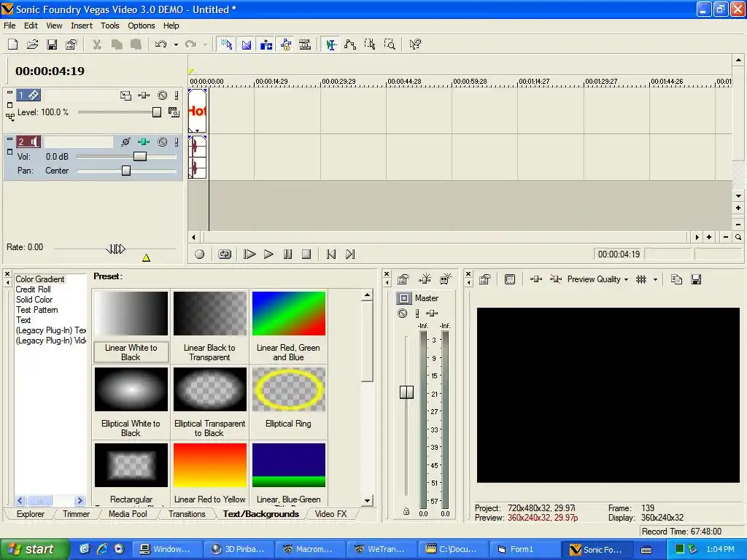Click audio track Vol slider handle

tap(139, 157)
